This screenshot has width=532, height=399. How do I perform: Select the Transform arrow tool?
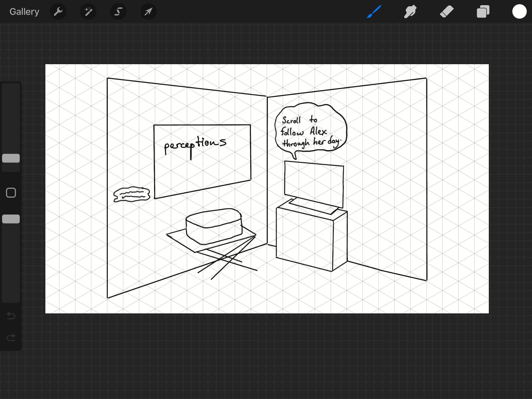point(148,12)
